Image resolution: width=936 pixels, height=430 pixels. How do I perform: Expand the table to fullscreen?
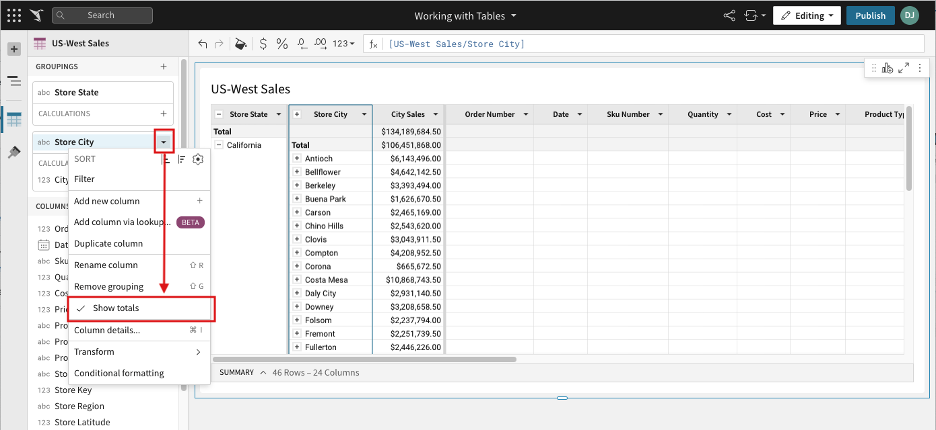coord(903,68)
